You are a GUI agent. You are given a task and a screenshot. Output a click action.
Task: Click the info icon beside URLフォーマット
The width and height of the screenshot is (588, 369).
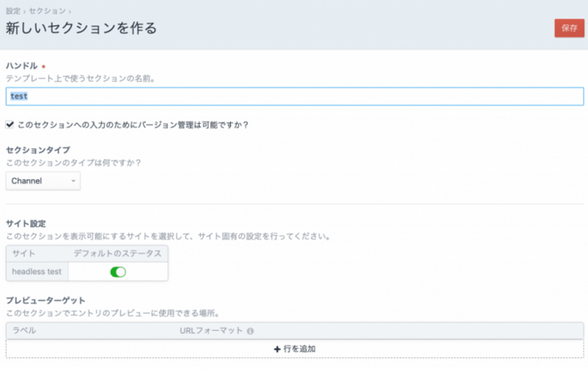click(x=251, y=332)
